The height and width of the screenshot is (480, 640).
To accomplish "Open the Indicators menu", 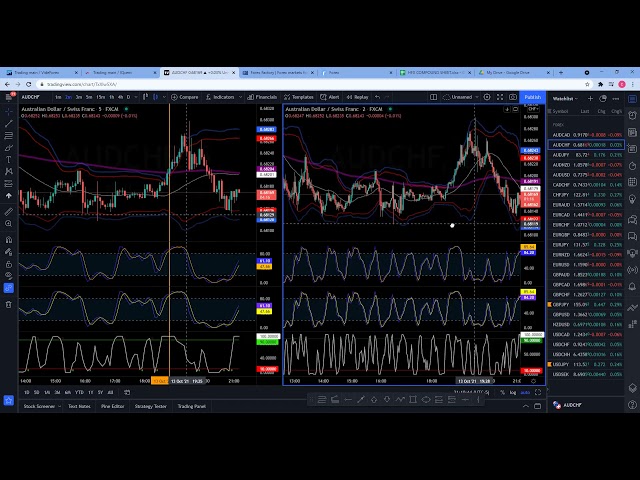I will [x=220, y=97].
